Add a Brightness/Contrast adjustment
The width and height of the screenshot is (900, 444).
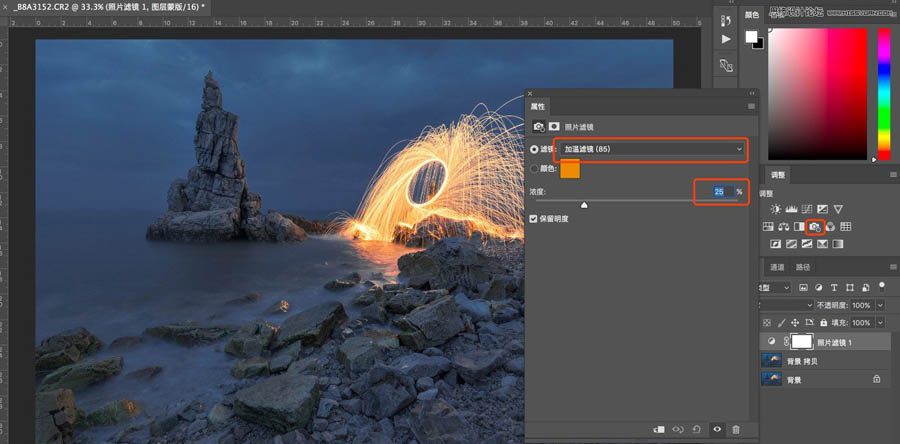[x=777, y=208]
